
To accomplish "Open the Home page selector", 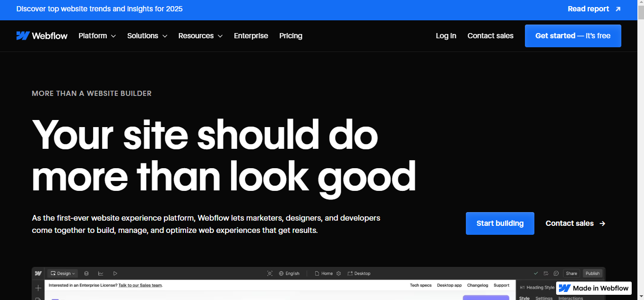I will point(324,273).
